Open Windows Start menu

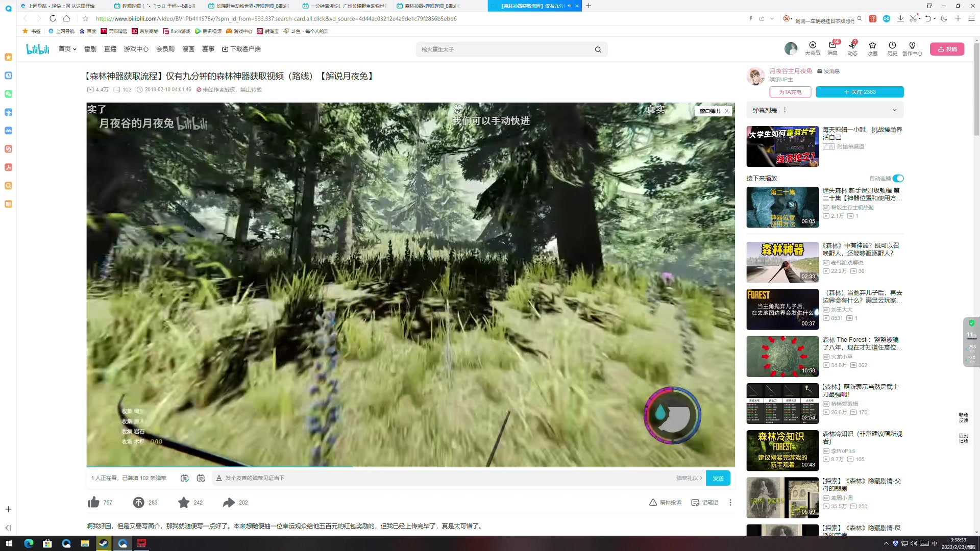[9, 543]
